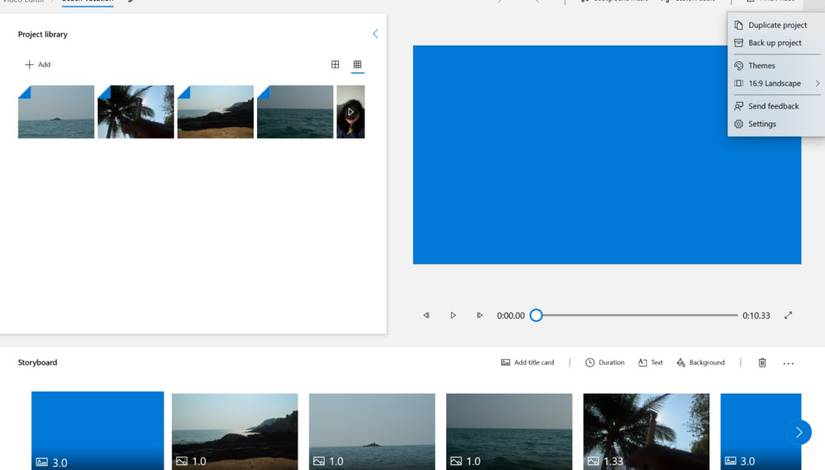
Task: Select the sea with distant island library photo
Action: (x=56, y=112)
